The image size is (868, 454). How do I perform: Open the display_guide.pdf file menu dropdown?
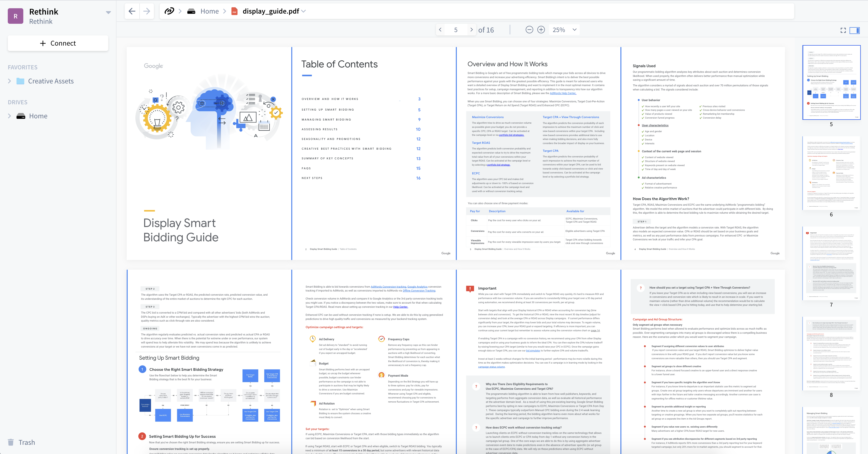point(304,11)
